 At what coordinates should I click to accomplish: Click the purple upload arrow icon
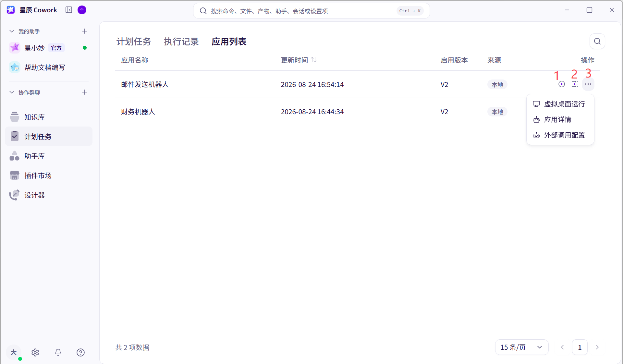coord(82,10)
